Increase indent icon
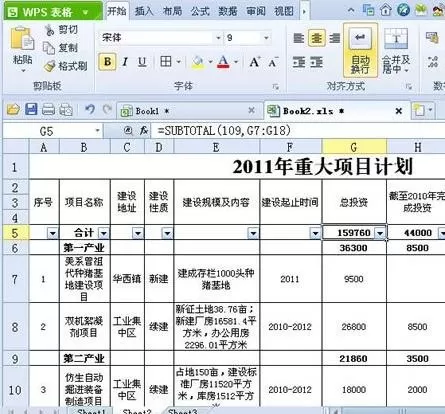The image size is (445, 414). click(x=317, y=62)
